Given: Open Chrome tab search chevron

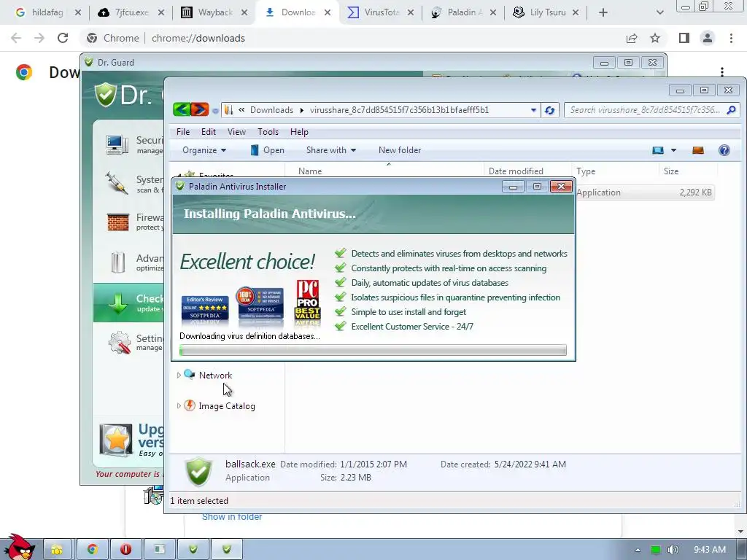Looking at the screenshot, I should click(x=659, y=12).
